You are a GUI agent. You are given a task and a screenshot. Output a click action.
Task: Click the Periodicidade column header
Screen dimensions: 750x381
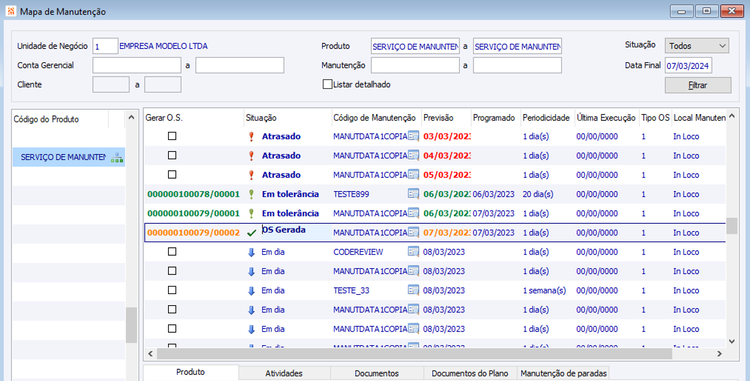pos(547,118)
